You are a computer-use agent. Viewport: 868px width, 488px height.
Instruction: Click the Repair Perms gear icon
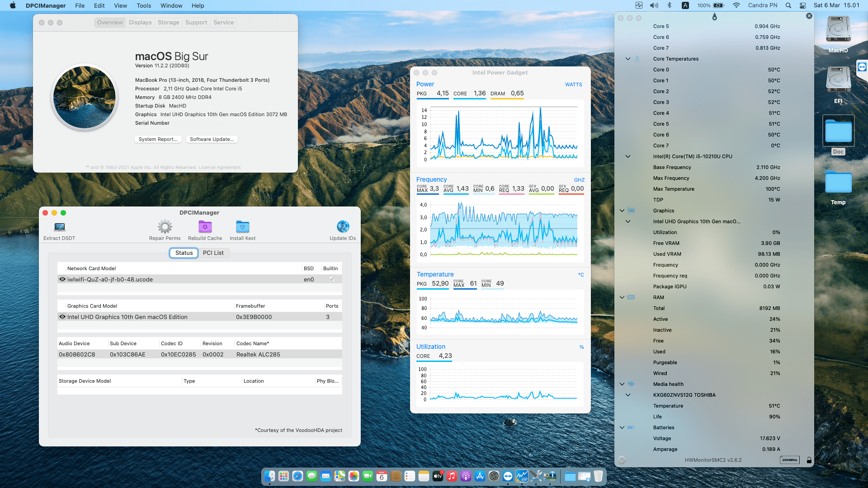click(165, 227)
